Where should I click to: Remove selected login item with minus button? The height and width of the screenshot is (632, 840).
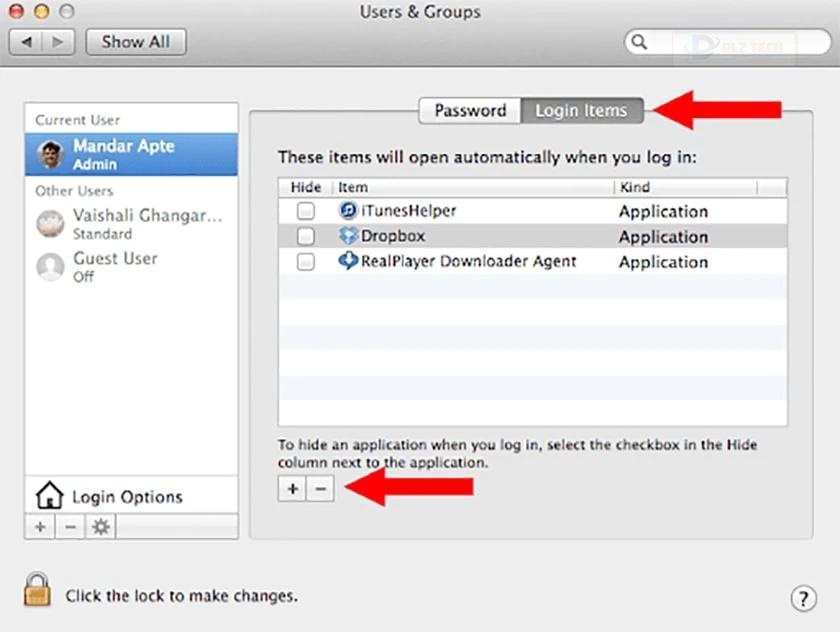pyautogui.click(x=320, y=488)
